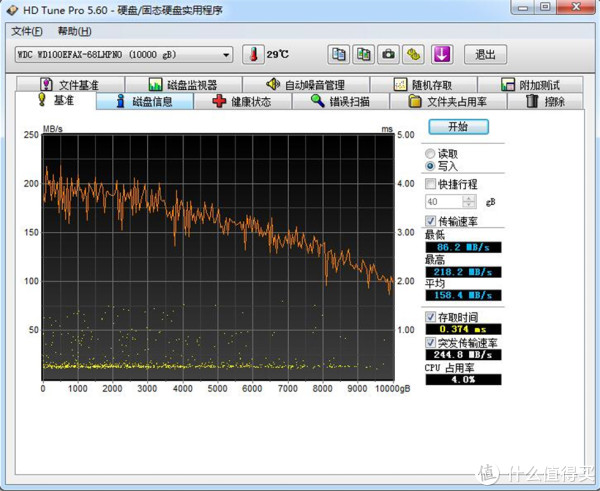Open options with the yellow tool icon
This screenshot has height=491, width=600.
pyautogui.click(x=413, y=54)
